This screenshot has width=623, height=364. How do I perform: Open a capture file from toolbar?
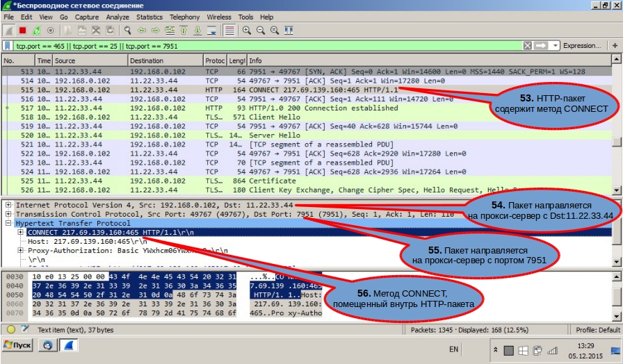(x=68, y=31)
